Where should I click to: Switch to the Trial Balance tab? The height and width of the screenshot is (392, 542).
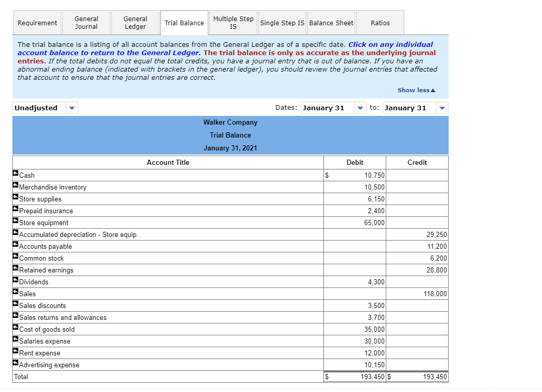pos(184,22)
